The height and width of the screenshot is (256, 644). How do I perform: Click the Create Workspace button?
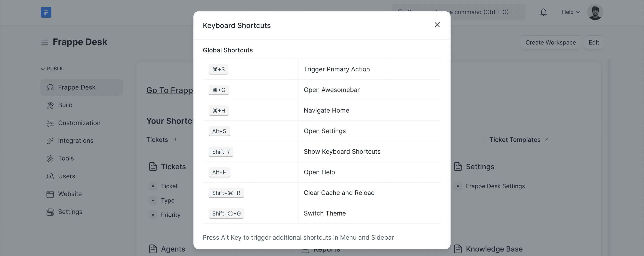click(551, 42)
